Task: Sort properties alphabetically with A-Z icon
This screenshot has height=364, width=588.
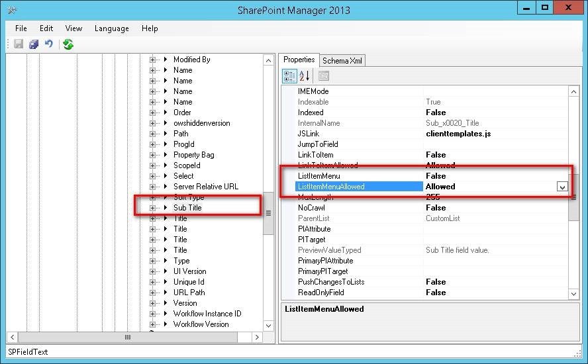Action: click(305, 76)
